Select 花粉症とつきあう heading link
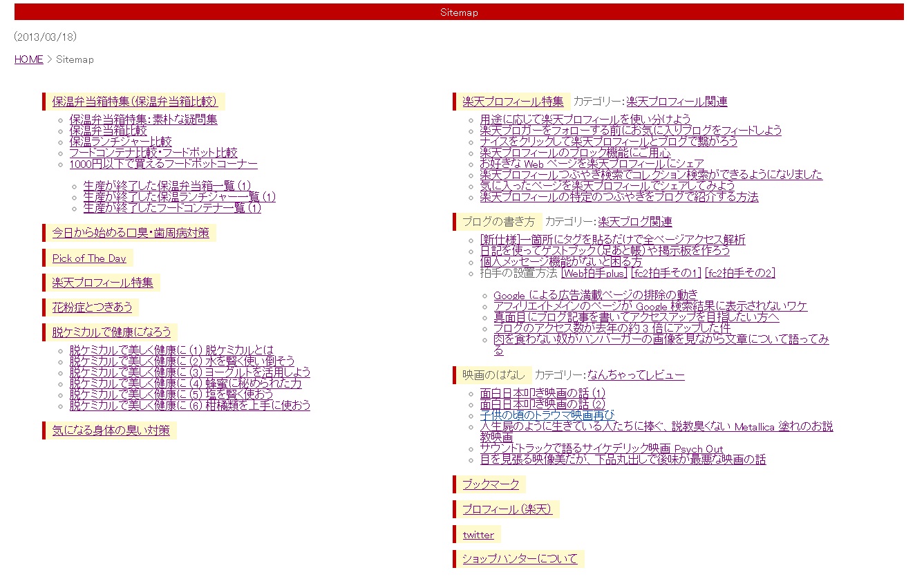This screenshot has height=588, width=915. [92, 307]
